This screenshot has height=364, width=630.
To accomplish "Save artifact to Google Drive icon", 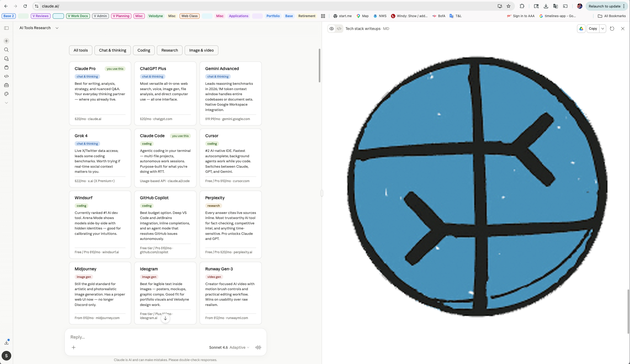I will coord(581,29).
